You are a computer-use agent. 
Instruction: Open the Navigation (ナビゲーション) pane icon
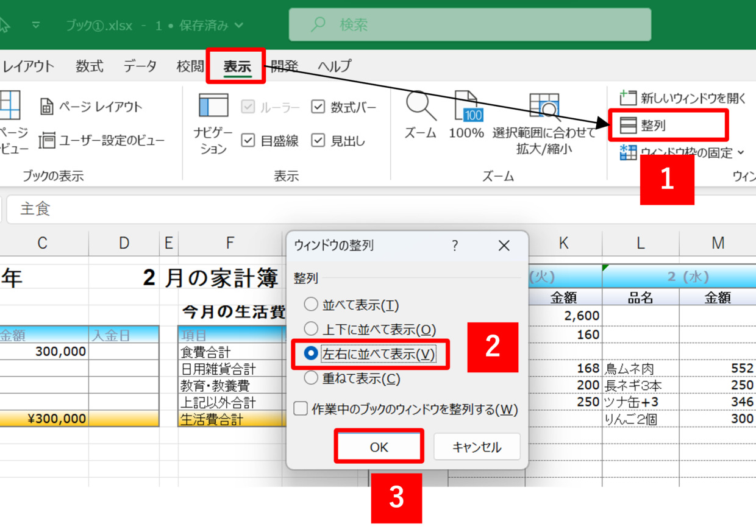pyautogui.click(x=213, y=105)
